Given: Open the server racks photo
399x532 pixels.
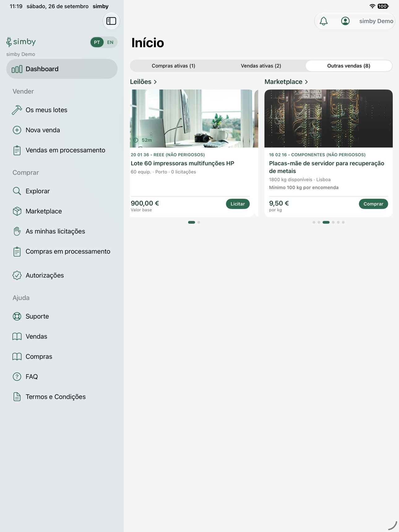Looking at the screenshot, I should click(x=328, y=118).
